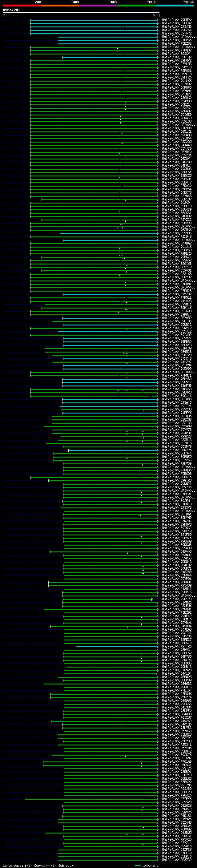Select hit label UniRef100_C5YFT3
Screen dimensions: 197x868
[x=177, y=74]
